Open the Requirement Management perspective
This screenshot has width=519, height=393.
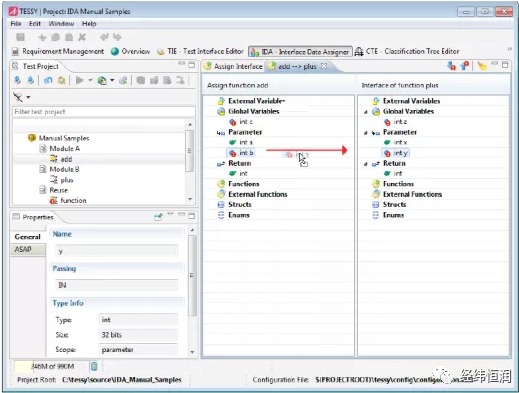58,51
